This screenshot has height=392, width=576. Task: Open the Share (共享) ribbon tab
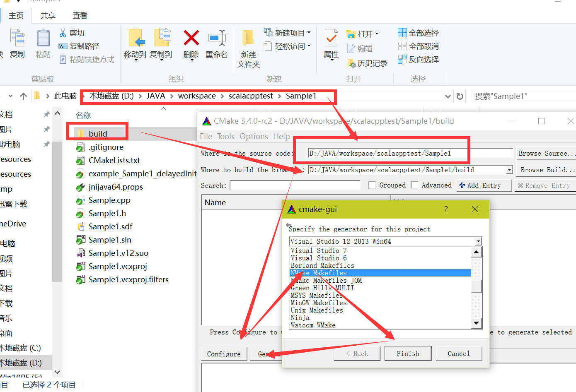(48, 15)
